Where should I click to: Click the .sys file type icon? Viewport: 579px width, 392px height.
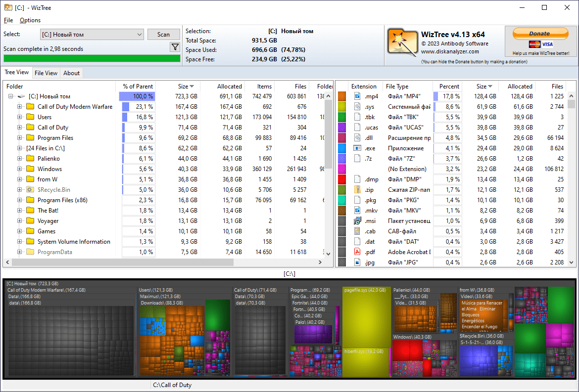357,107
